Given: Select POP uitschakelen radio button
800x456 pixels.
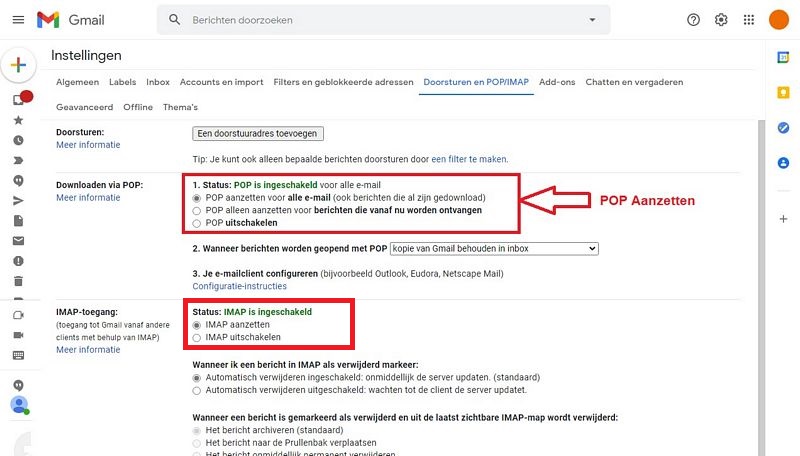Looking at the screenshot, I should point(196,223).
